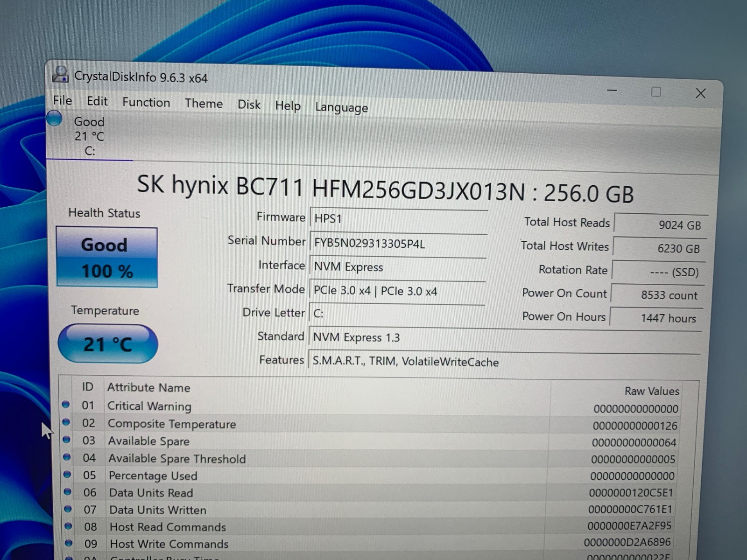The height and width of the screenshot is (560, 747).
Task: Close the CrystalDiskInfo window
Action: 700,93
